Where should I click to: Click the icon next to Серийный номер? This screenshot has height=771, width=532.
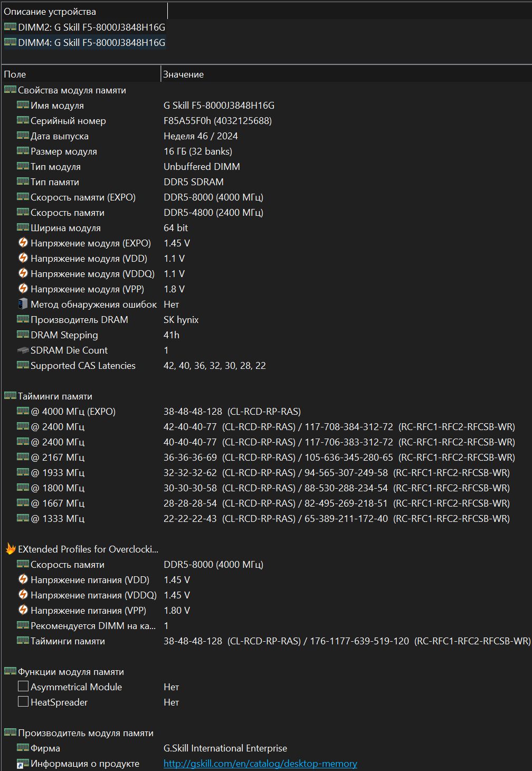coord(23,120)
